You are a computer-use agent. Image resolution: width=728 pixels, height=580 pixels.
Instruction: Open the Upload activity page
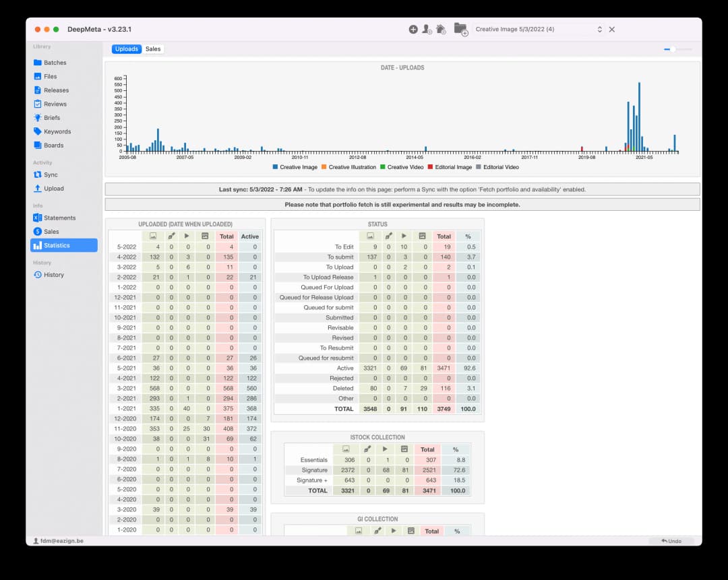[x=49, y=189]
